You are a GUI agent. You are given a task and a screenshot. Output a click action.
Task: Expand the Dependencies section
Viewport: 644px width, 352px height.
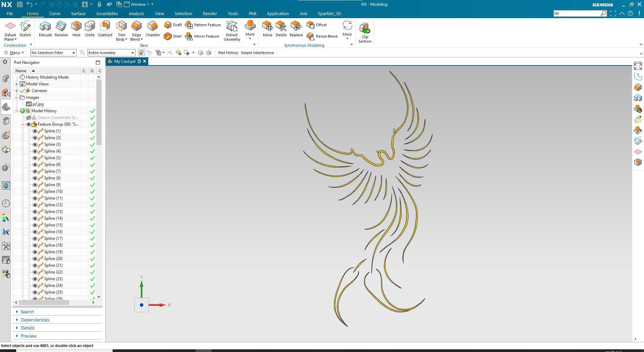pos(35,320)
